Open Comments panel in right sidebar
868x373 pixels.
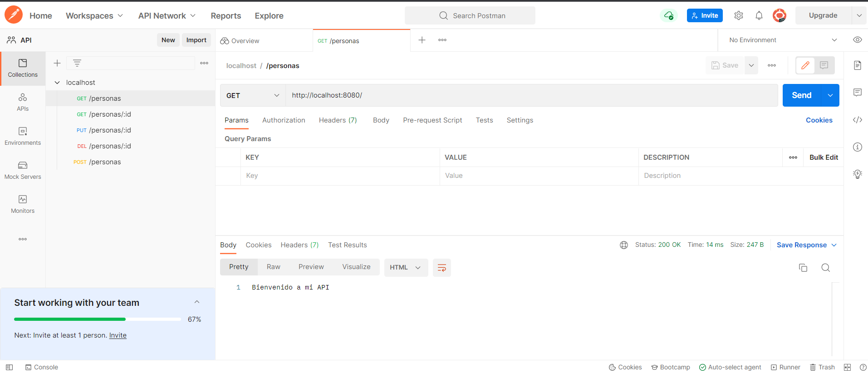coord(858,93)
